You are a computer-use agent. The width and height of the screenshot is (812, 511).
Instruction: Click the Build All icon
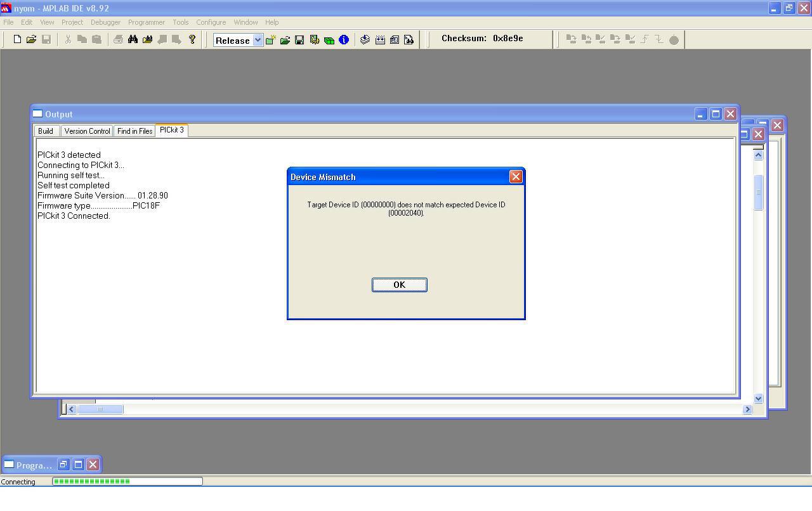[380, 40]
